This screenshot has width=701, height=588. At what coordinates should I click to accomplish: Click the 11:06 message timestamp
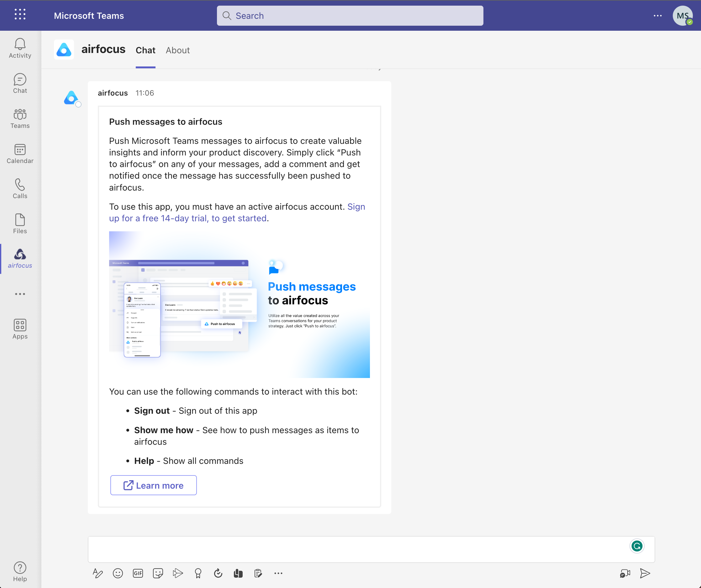145,93
